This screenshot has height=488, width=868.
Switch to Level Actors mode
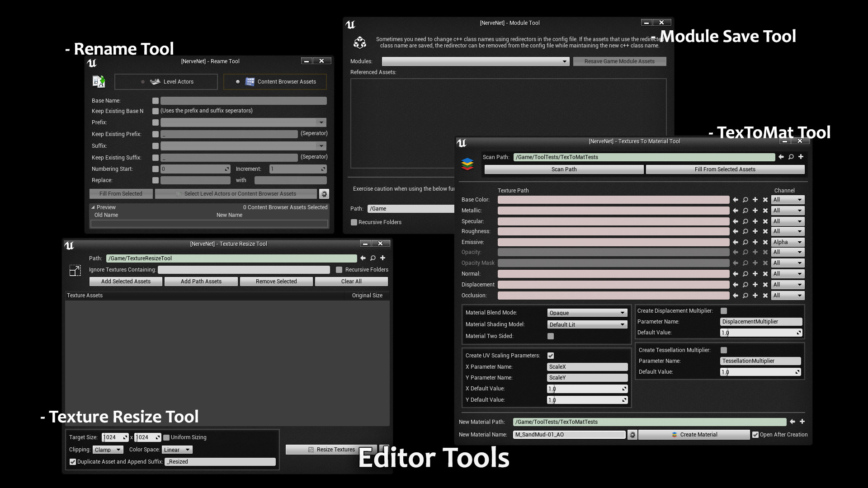point(166,82)
